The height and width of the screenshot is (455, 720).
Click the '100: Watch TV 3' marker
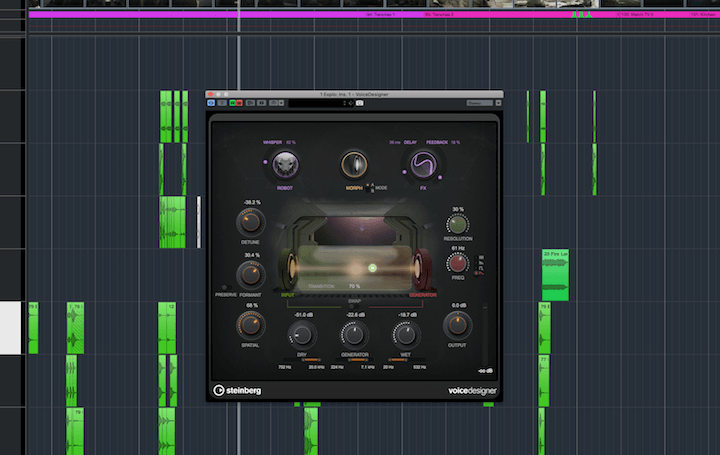[636, 15]
